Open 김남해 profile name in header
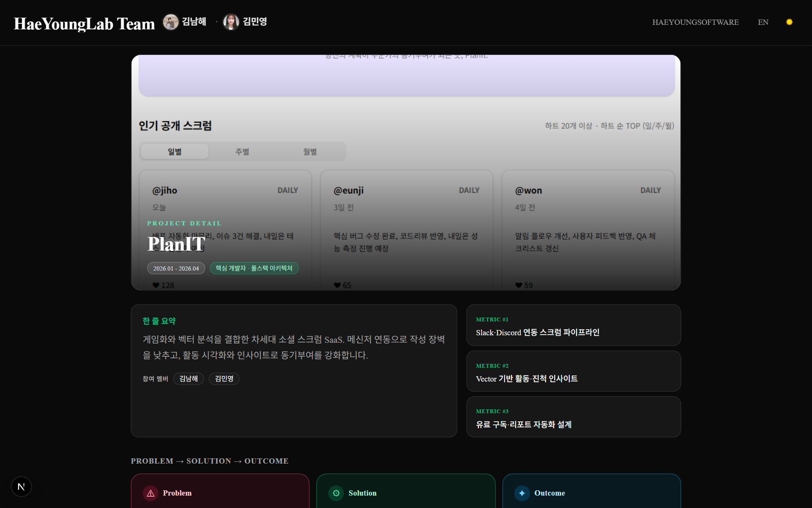 coord(194,21)
